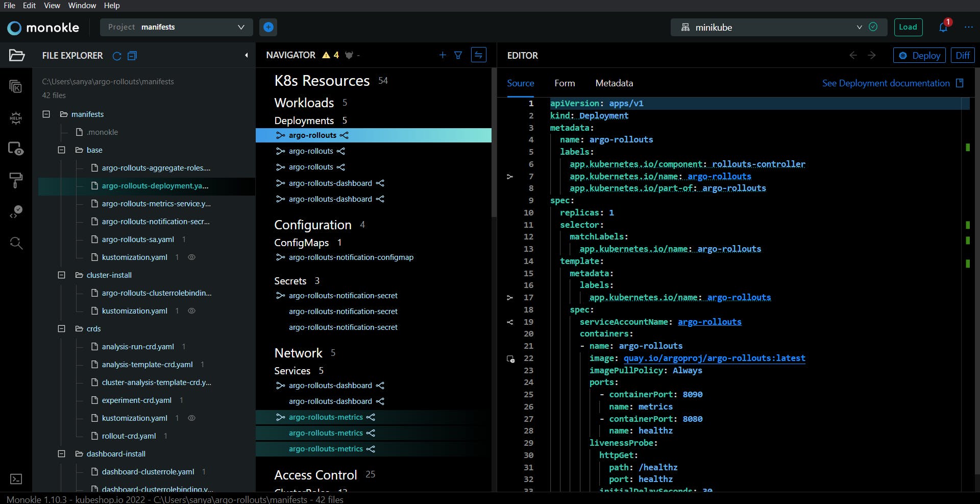Click the Deploy button
This screenshot has height=504, width=980.
pyautogui.click(x=919, y=55)
